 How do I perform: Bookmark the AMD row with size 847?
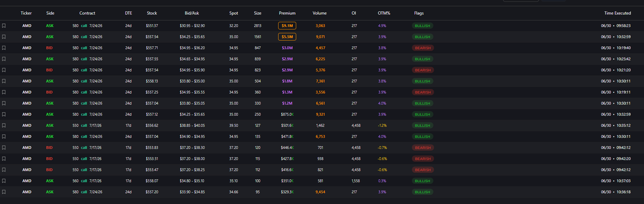(x=3, y=48)
